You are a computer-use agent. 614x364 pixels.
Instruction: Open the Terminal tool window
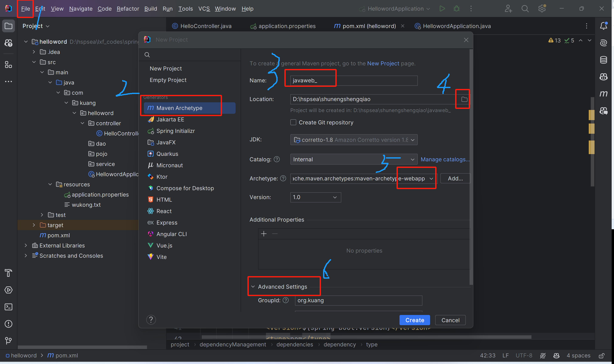click(x=8, y=307)
